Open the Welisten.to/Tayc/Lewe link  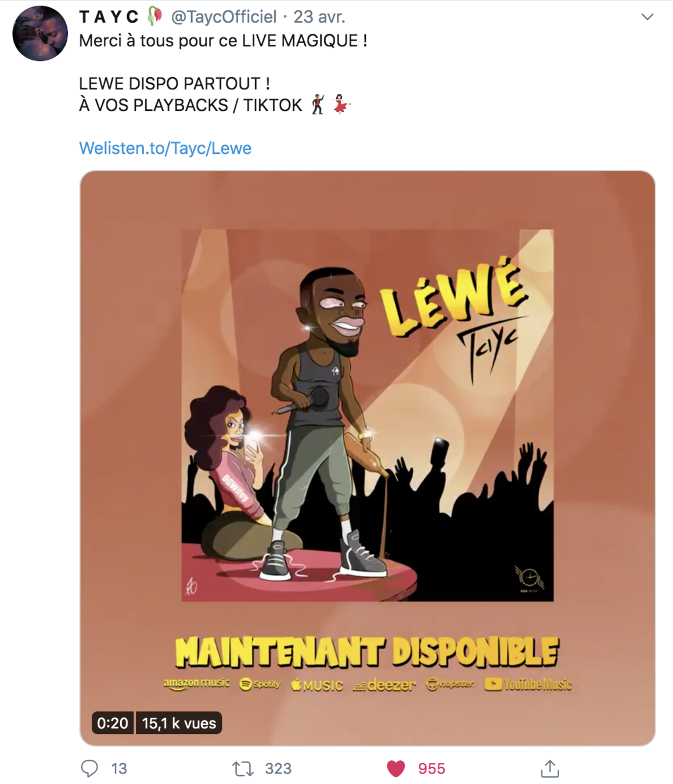[165, 148]
